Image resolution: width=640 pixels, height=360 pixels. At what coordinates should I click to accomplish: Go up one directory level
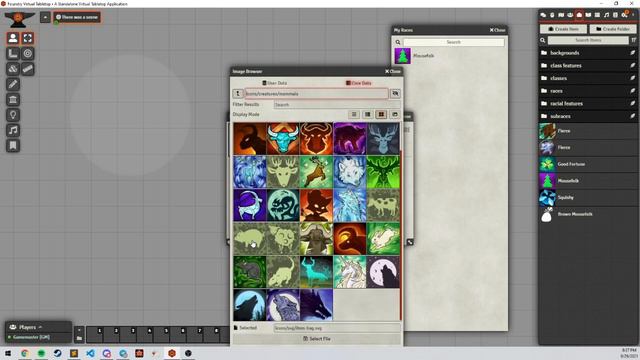pos(238,94)
